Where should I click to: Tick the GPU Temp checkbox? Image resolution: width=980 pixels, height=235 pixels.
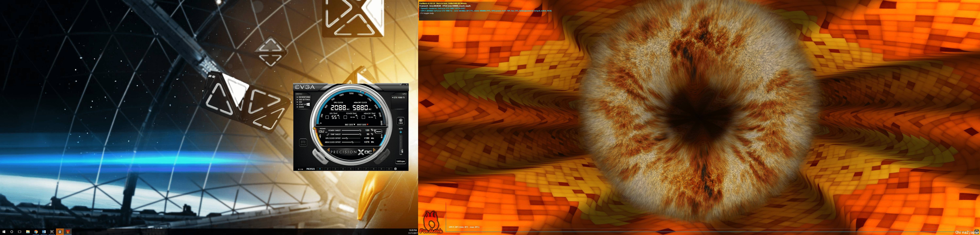tap(327, 117)
